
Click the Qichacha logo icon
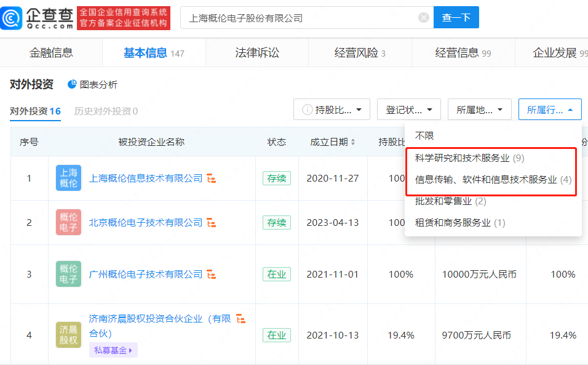coord(11,18)
